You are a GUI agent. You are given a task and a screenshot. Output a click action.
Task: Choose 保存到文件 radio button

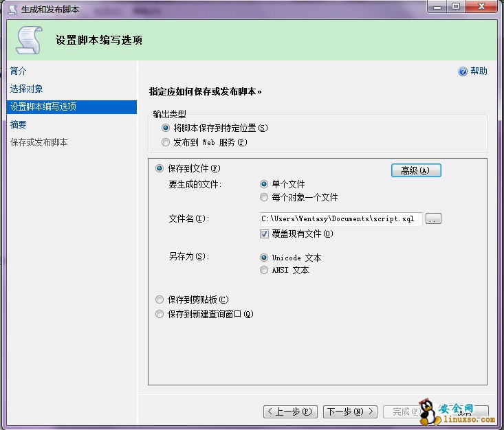click(160, 168)
